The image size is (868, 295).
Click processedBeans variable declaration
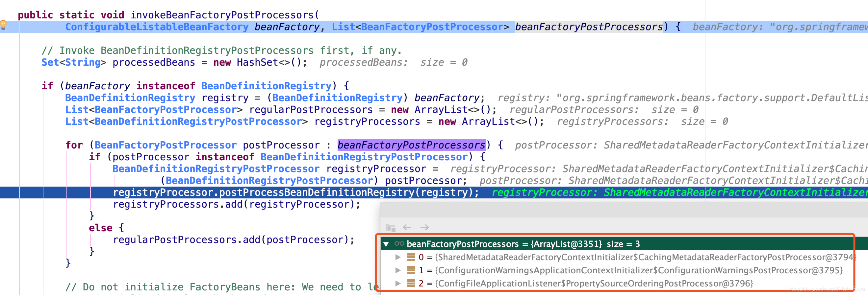(154, 62)
